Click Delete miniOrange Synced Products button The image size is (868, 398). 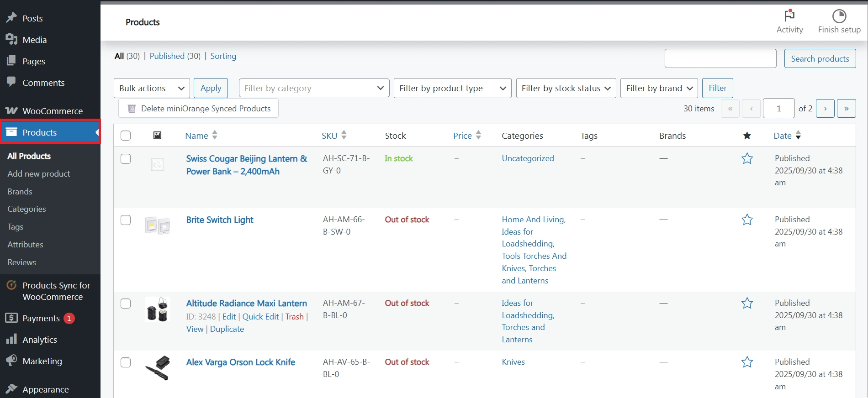198,109
